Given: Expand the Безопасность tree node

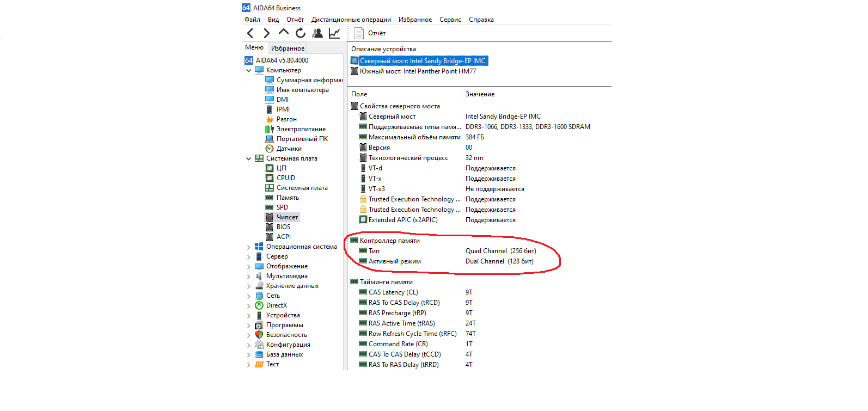Looking at the screenshot, I should click(249, 335).
